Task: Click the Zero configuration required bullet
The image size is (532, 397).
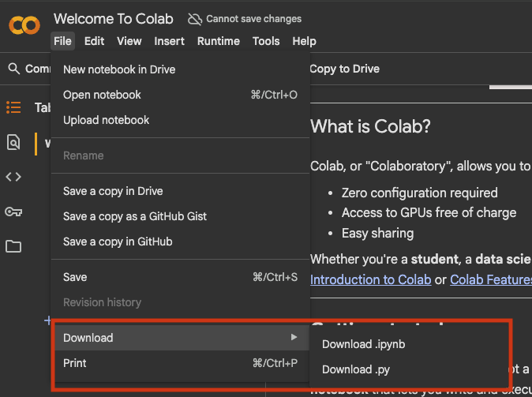Action: (420, 193)
